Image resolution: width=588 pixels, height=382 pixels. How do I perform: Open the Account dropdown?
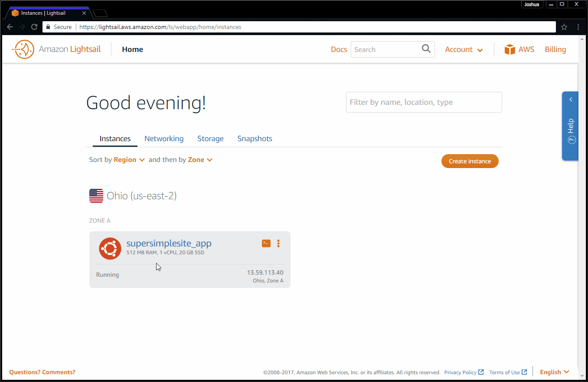464,49
